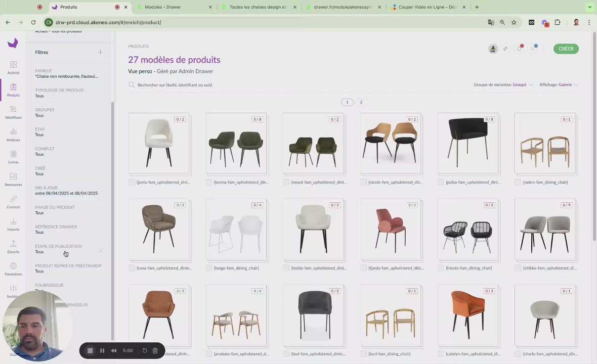This screenshot has width=597, height=364.
Task: Switch to Toutes les chaises design tab
Action: point(259,7)
